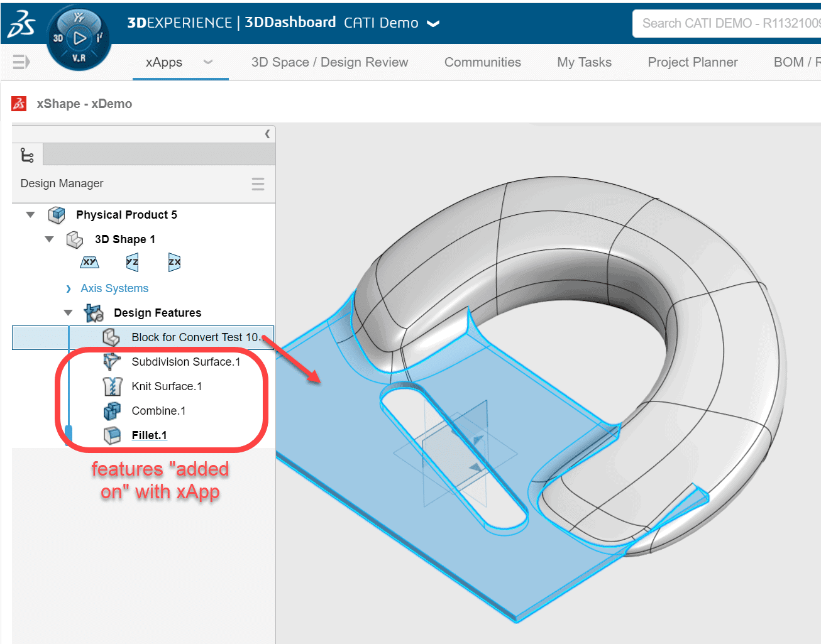
Task: Select the design tree tab icon
Action: [27, 155]
